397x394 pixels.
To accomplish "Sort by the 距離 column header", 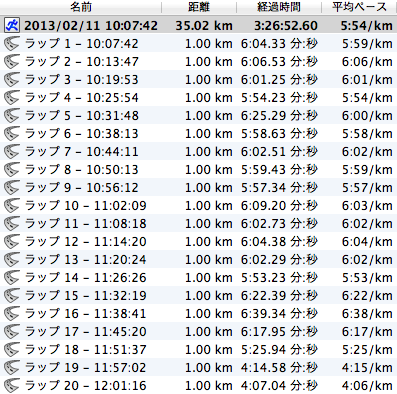I will click(199, 7).
